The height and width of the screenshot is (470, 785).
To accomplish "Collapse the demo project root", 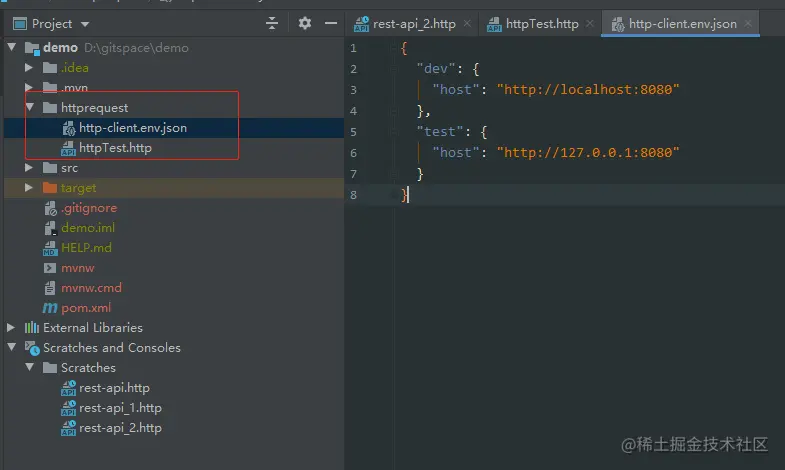I will pyautogui.click(x=12, y=48).
